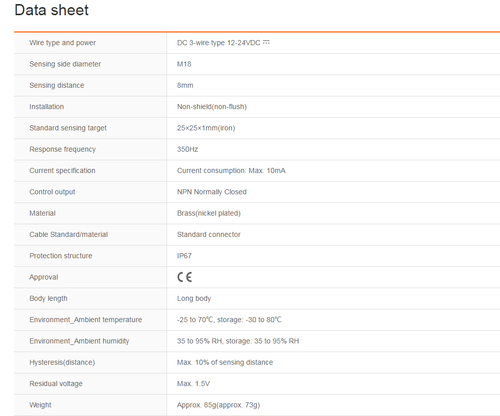
Task: Click the 'Cable Standard/material' label
Action: coord(69,235)
